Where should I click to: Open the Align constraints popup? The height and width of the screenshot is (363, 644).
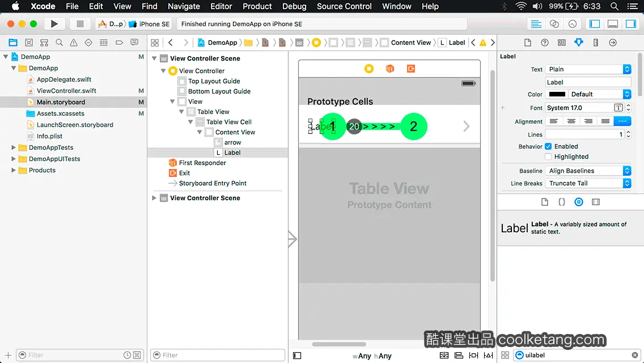(459, 355)
